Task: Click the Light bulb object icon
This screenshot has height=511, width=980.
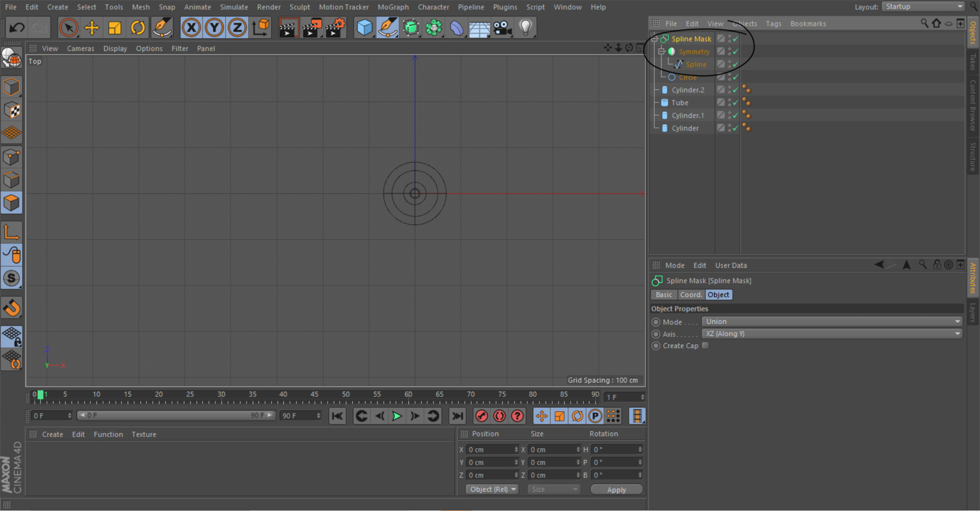Action: pyautogui.click(x=525, y=28)
